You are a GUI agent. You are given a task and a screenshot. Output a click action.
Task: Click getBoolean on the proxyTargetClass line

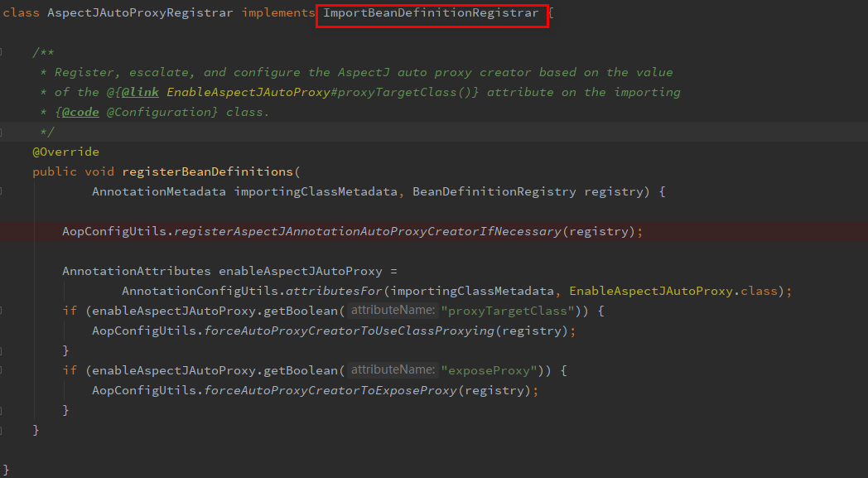coord(301,311)
